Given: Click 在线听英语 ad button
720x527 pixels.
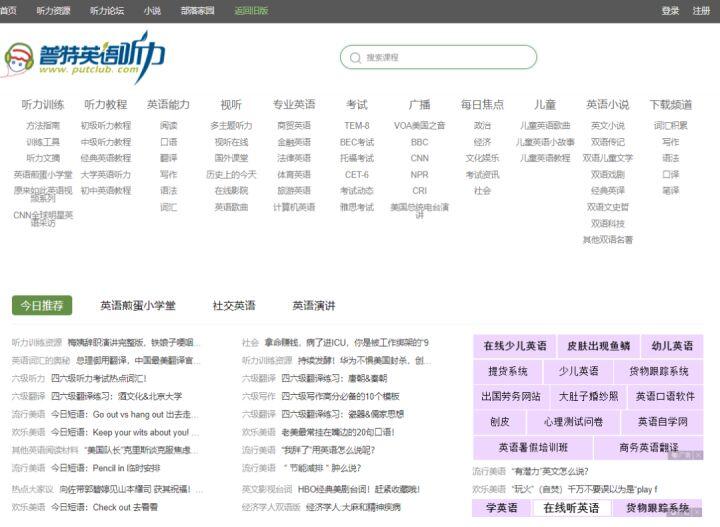Looking at the screenshot, I should pos(571,508).
